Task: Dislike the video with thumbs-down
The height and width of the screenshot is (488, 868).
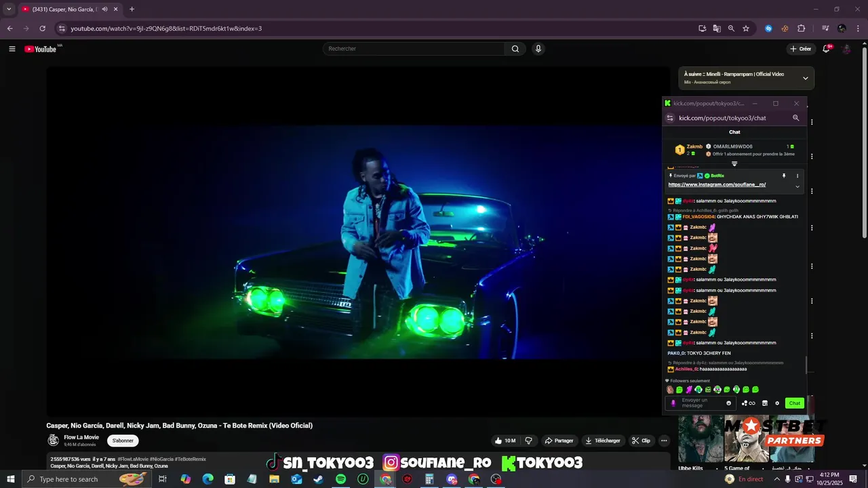Action: click(528, 441)
